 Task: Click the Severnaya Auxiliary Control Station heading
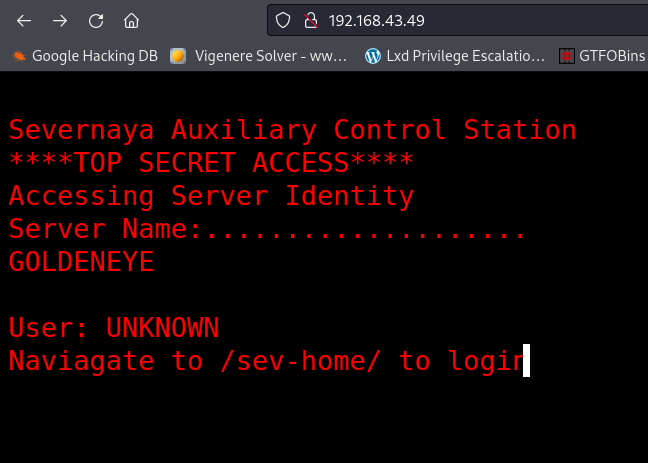[292, 130]
